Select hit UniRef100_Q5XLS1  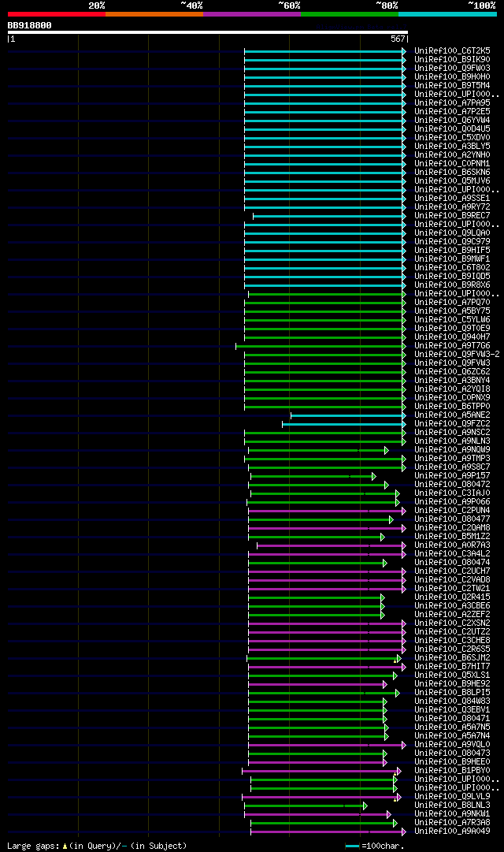point(452,676)
